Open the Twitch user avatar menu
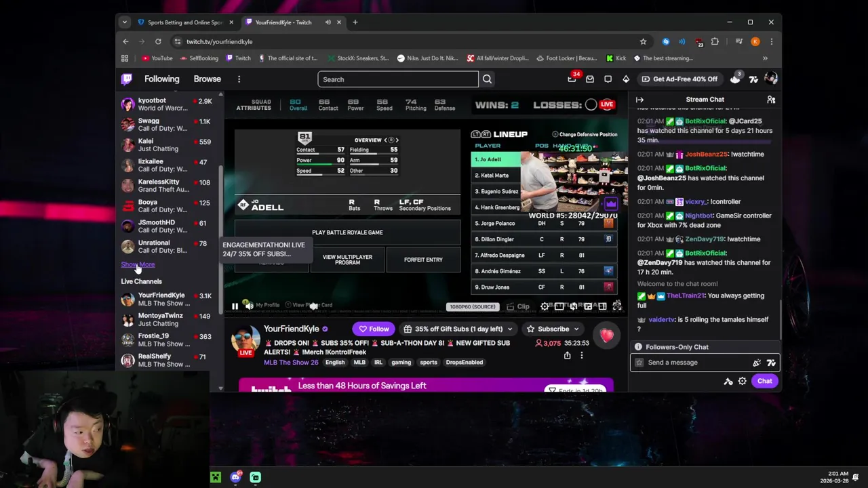The width and height of the screenshot is (868, 488). (x=770, y=79)
